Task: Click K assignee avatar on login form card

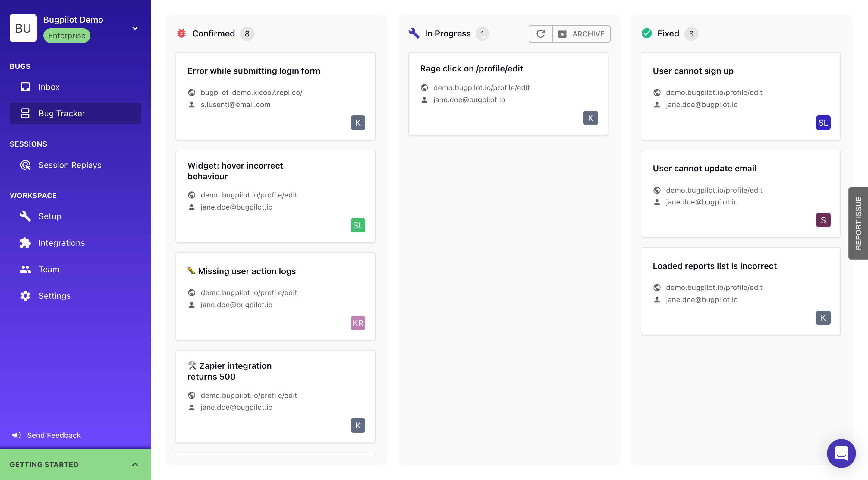Action: 358,123
